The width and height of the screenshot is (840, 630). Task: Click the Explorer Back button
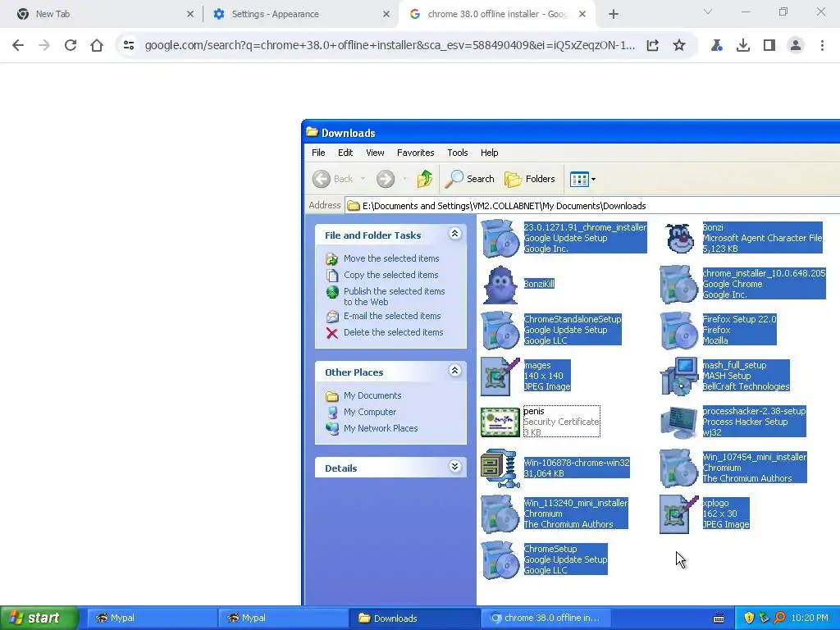pyautogui.click(x=333, y=179)
